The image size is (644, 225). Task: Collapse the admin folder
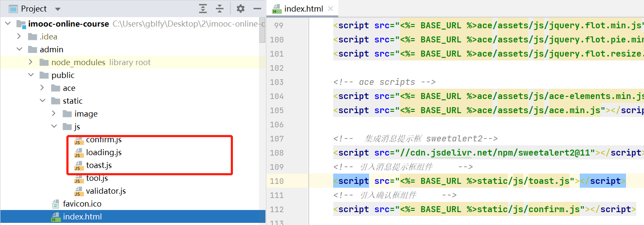click(x=19, y=49)
